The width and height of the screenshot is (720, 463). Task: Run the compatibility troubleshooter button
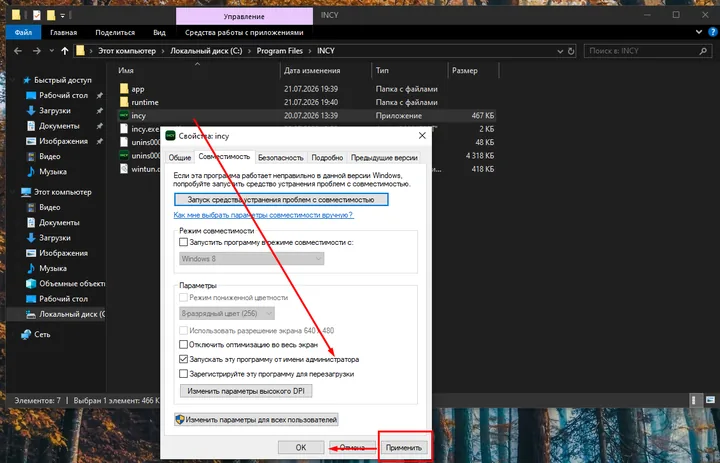[x=281, y=199]
